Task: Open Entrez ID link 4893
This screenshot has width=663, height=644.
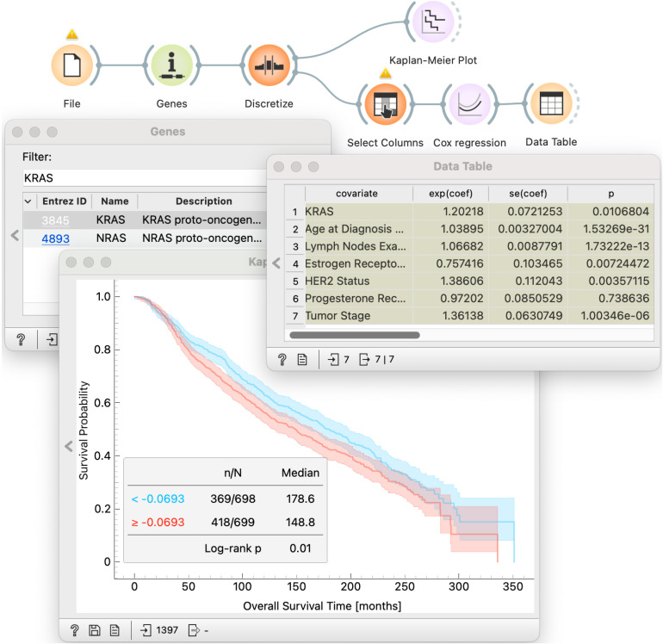Action: tap(55, 238)
